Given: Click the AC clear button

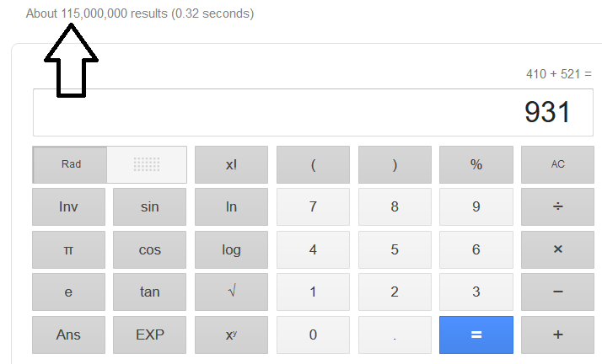Looking at the screenshot, I should [x=557, y=164].
